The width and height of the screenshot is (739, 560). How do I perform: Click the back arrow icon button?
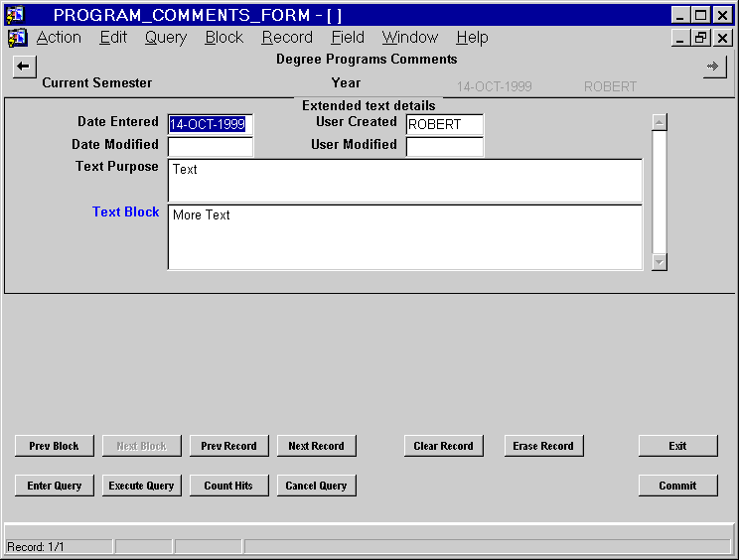click(24, 67)
